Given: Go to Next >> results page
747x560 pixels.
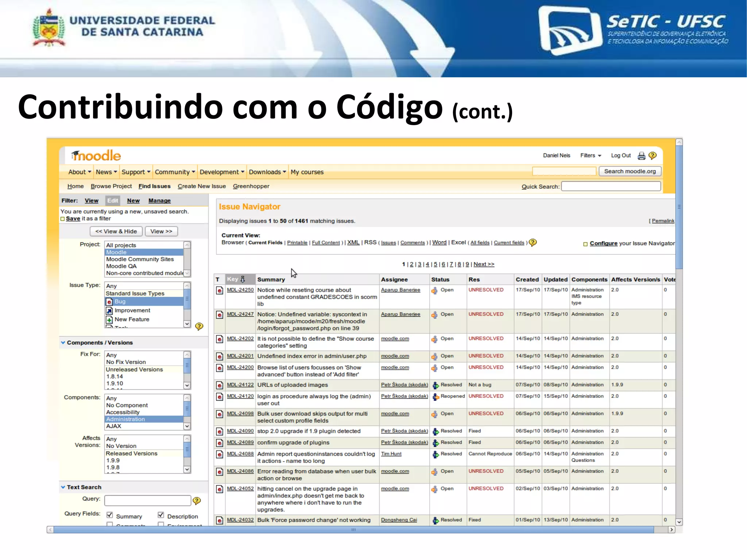Looking at the screenshot, I should 484,264.
